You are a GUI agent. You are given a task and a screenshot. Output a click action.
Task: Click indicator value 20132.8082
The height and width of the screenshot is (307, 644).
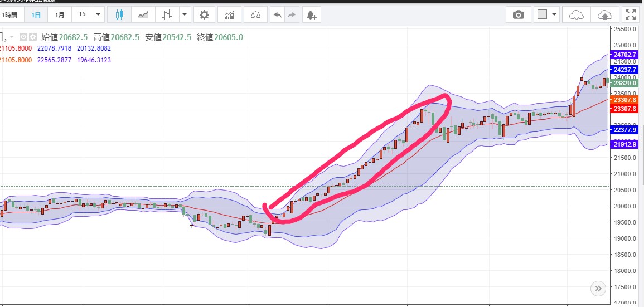pos(94,48)
